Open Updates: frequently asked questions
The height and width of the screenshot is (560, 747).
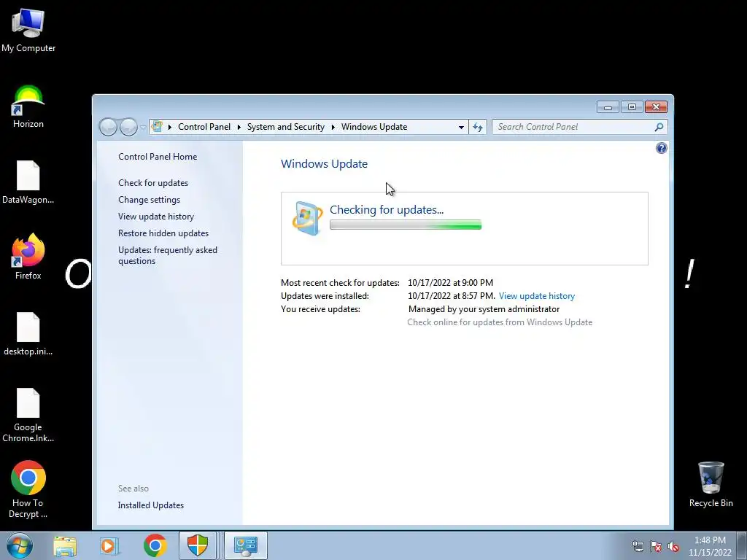pos(168,255)
